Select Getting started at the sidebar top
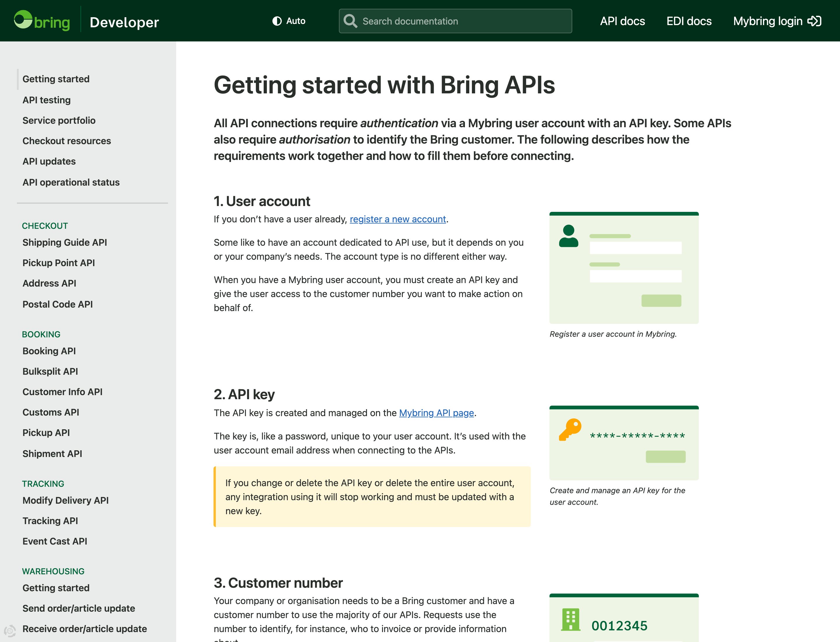The image size is (840, 642). coord(56,79)
